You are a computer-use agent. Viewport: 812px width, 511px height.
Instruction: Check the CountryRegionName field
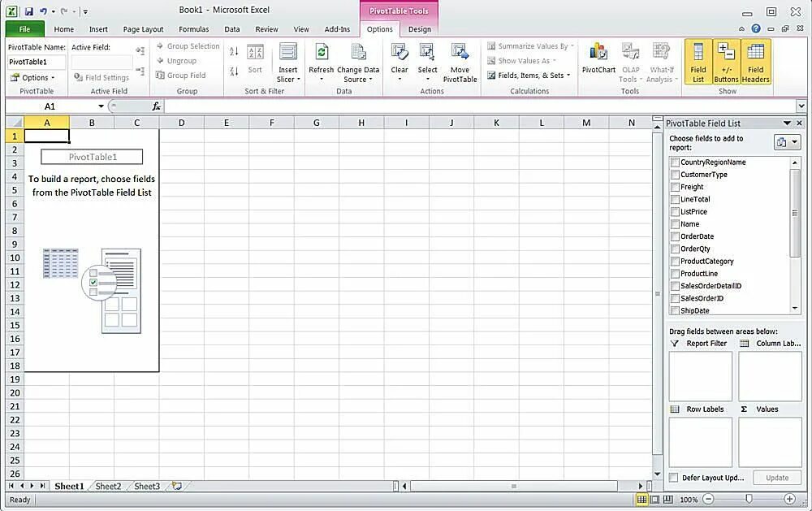[675, 162]
